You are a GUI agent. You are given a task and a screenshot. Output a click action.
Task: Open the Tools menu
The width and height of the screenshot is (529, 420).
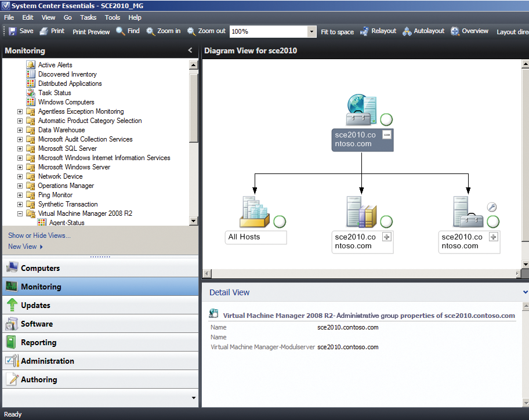112,17
